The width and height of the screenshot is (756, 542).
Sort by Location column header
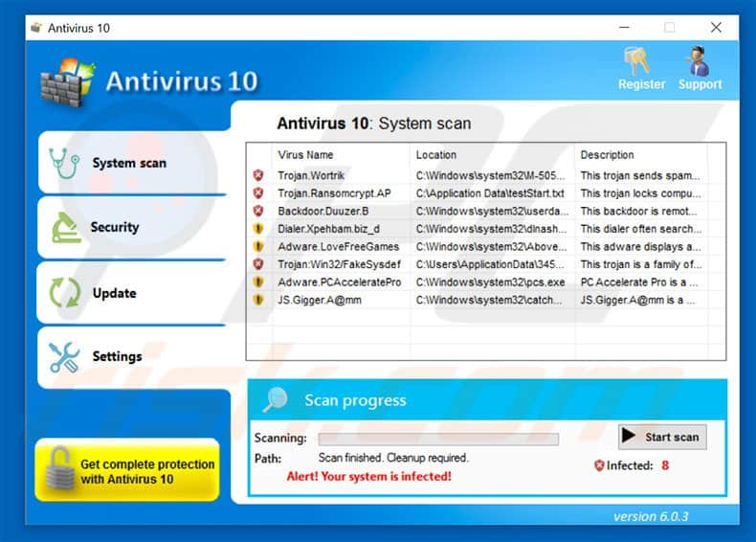pos(435,155)
